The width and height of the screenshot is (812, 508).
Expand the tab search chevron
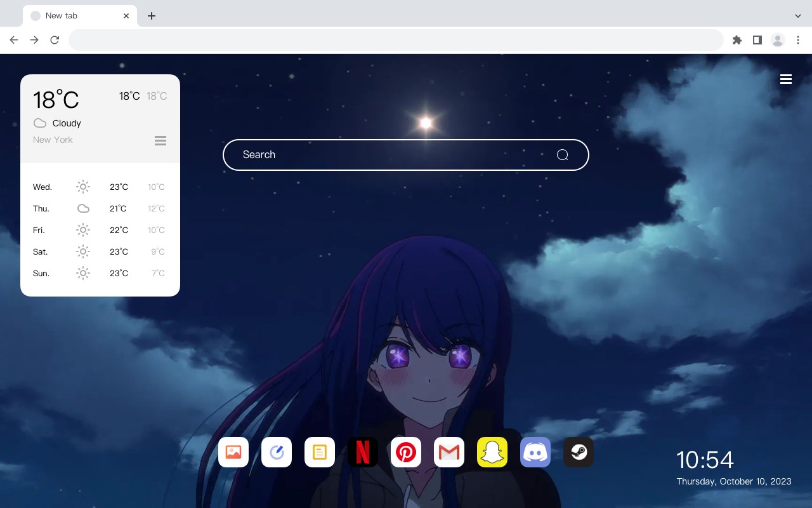pyautogui.click(x=798, y=16)
